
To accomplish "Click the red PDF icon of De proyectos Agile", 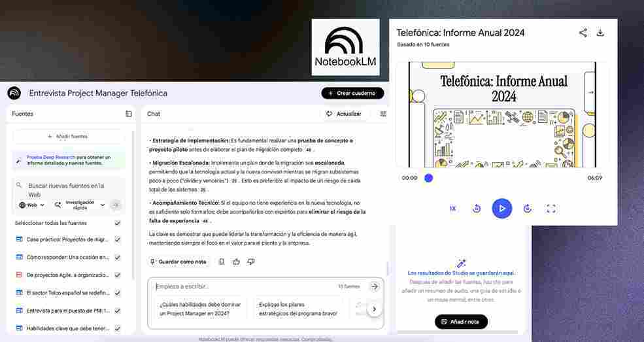I will pyautogui.click(x=20, y=275).
